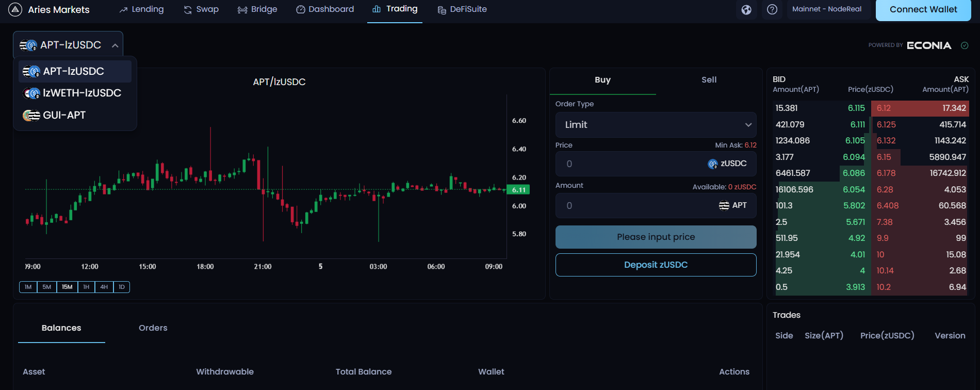This screenshot has height=390, width=980.
Task: Open the globe language selector icon
Action: point(746,10)
